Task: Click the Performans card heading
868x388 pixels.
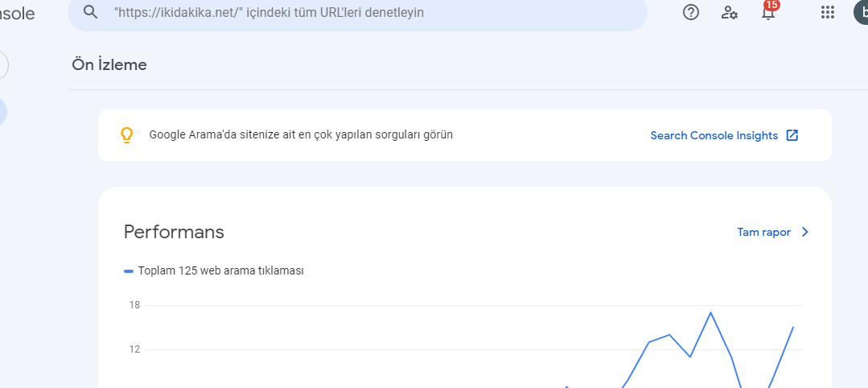Action: click(174, 232)
